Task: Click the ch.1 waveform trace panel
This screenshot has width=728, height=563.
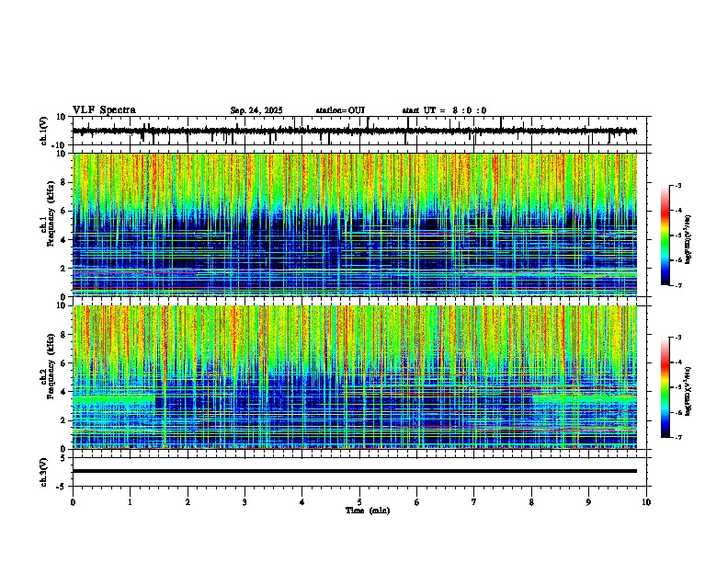Action: [359, 131]
